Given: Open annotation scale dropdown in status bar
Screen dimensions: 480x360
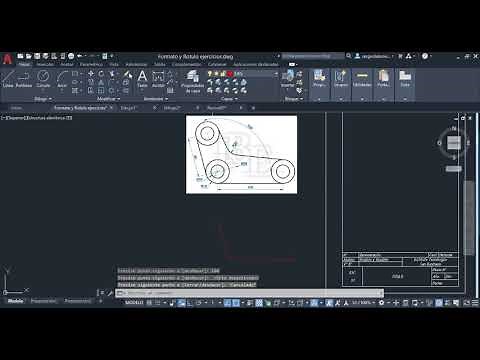Looking at the screenshot, I should coord(363,303).
